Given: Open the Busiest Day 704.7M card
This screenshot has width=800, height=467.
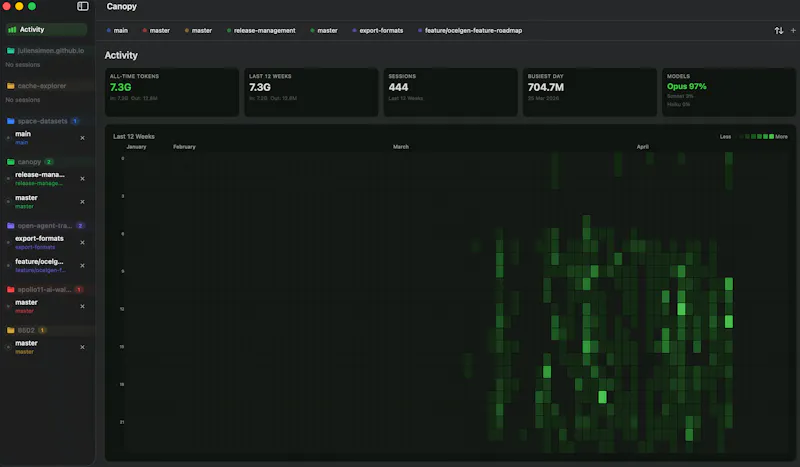Looking at the screenshot, I should pyautogui.click(x=589, y=92).
